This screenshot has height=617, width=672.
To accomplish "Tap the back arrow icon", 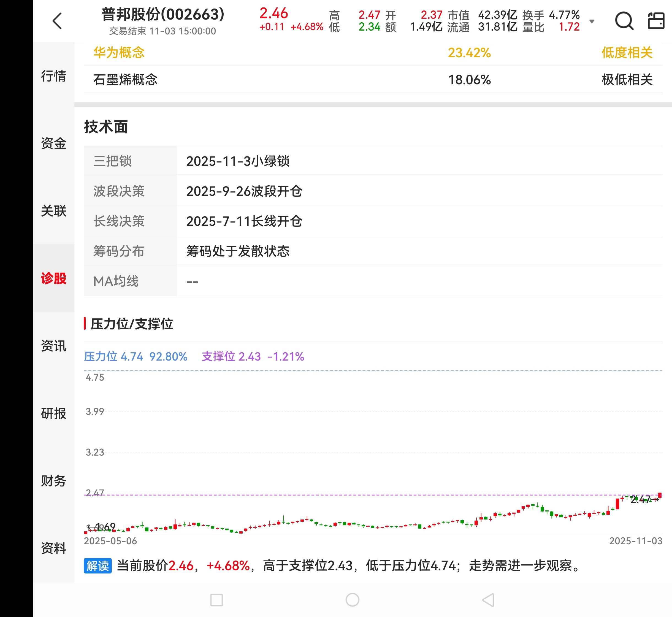I will pyautogui.click(x=57, y=21).
